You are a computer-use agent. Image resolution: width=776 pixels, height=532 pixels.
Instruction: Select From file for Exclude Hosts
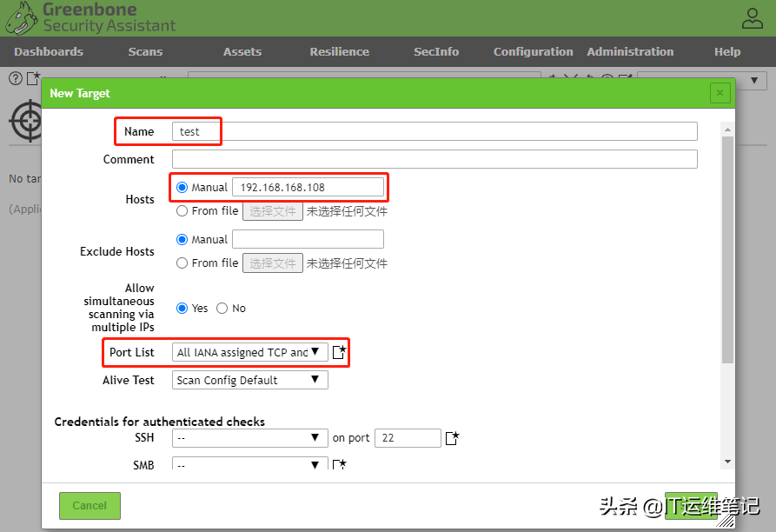[182, 263]
